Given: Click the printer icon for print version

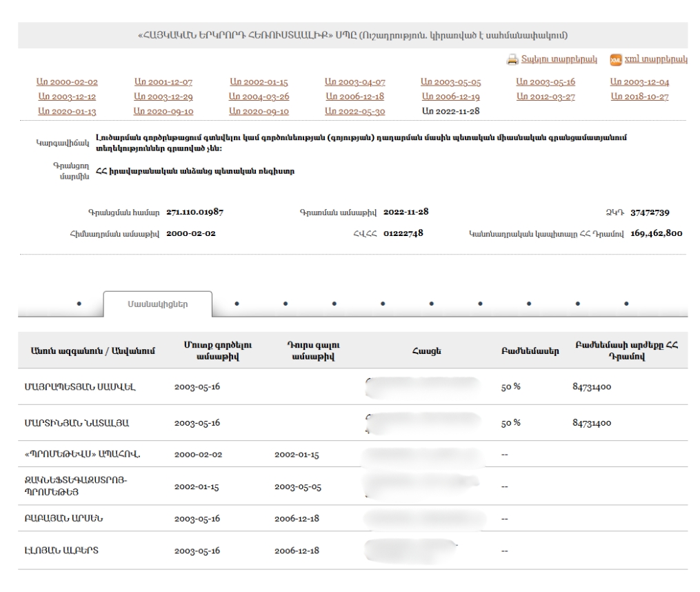Looking at the screenshot, I should [512, 62].
